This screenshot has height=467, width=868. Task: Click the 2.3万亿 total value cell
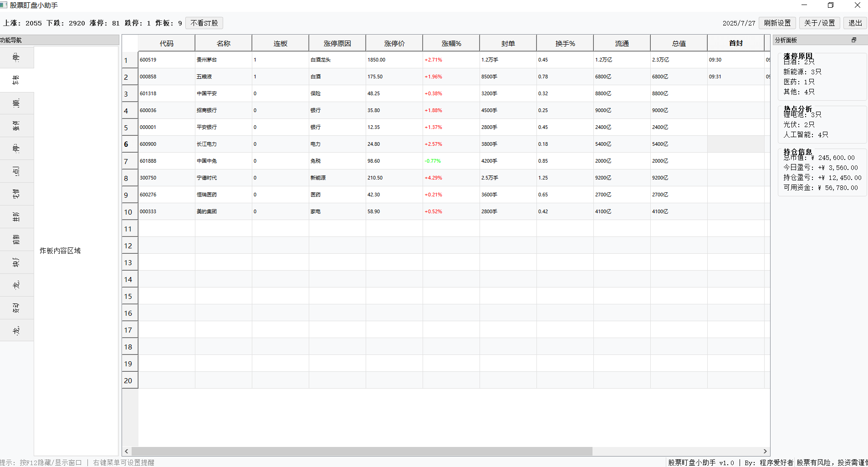point(679,60)
